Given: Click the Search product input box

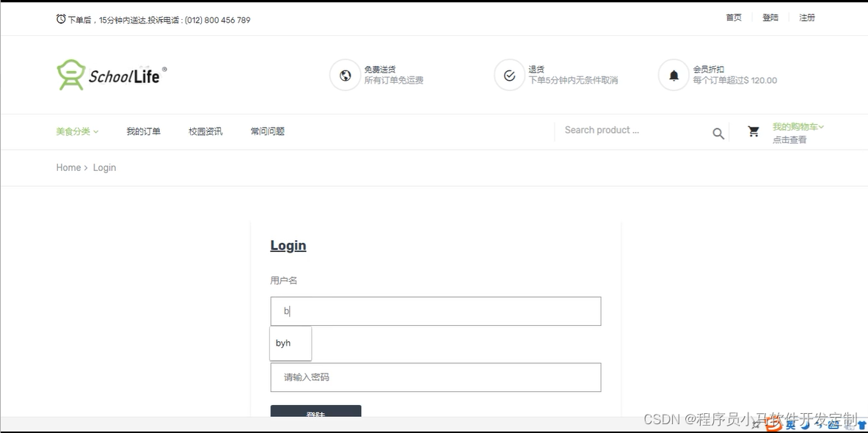Looking at the screenshot, I should (631, 130).
